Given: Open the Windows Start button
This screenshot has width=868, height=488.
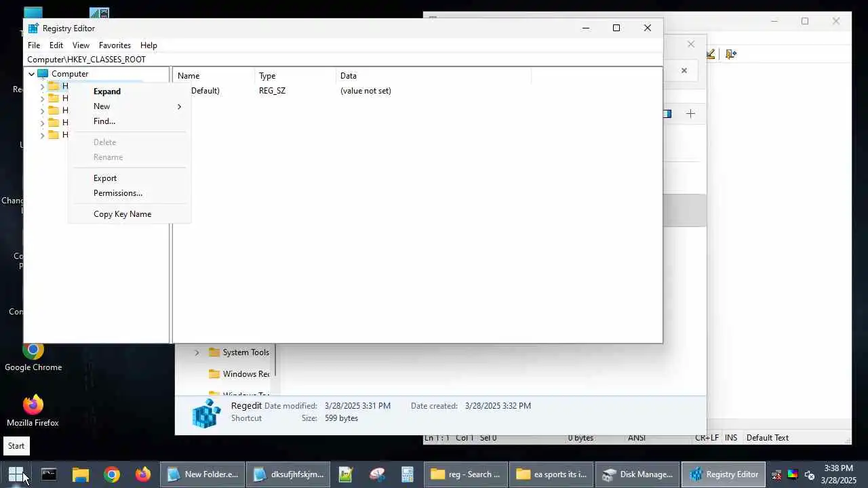Looking at the screenshot, I should click(x=16, y=474).
